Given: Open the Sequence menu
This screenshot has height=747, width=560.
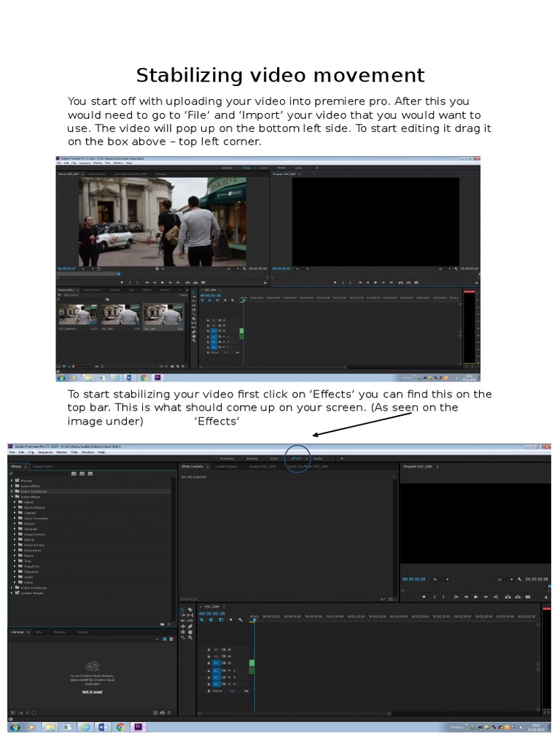Looking at the screenshot, I should click(x=45, y=452).
